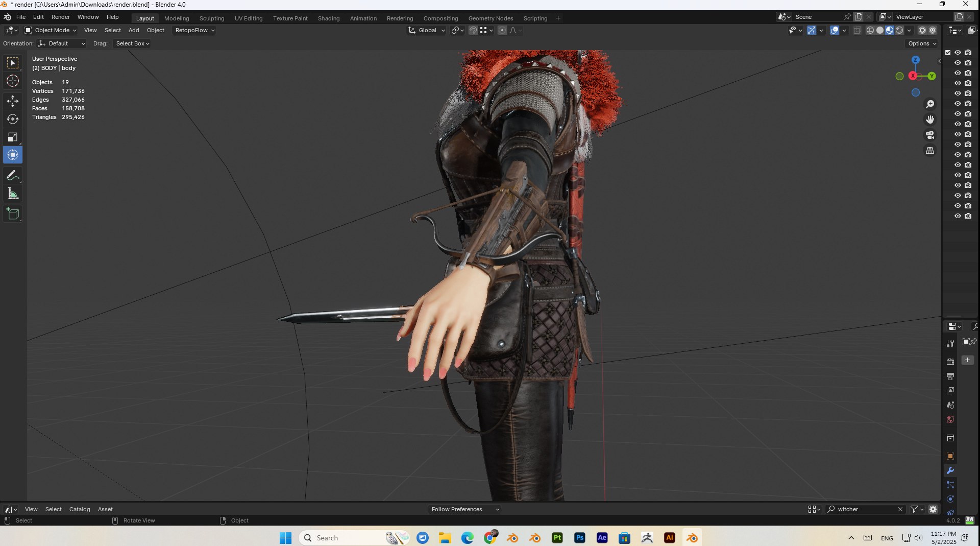
Task: Clear the witcher search with X button
Action: tap(900, 509)
